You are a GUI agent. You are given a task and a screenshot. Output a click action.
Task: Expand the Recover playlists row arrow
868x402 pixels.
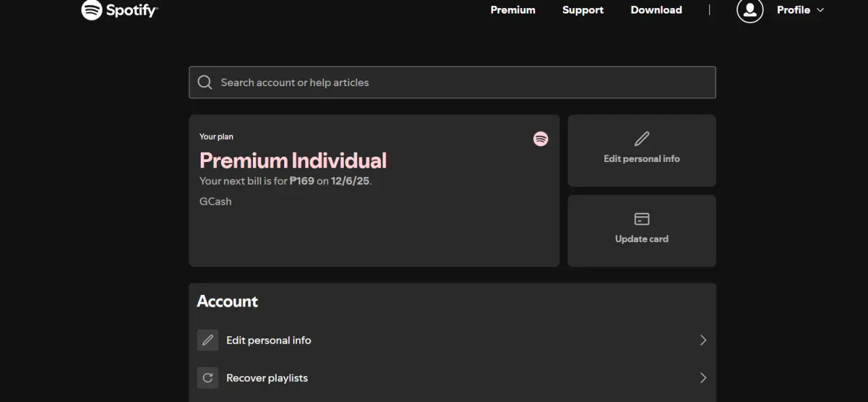[x=703, y=378]
